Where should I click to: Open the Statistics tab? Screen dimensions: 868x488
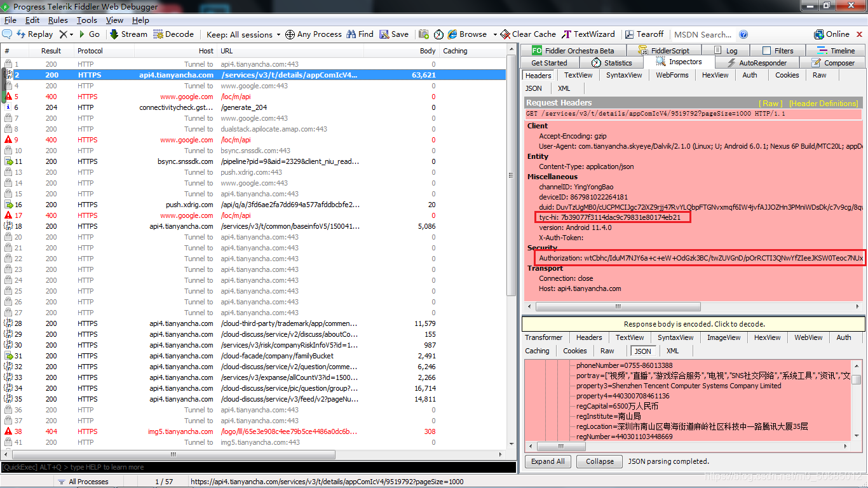611,63
